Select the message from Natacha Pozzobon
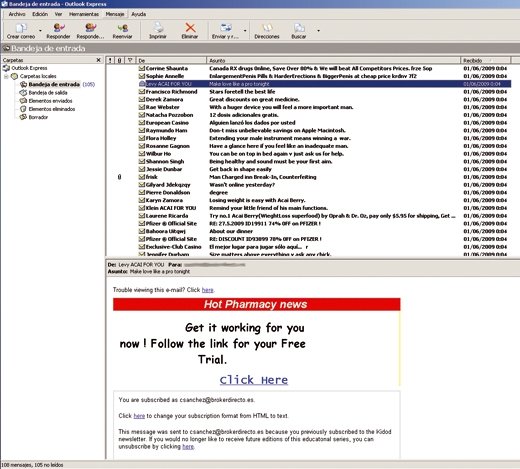 (308, 115)
